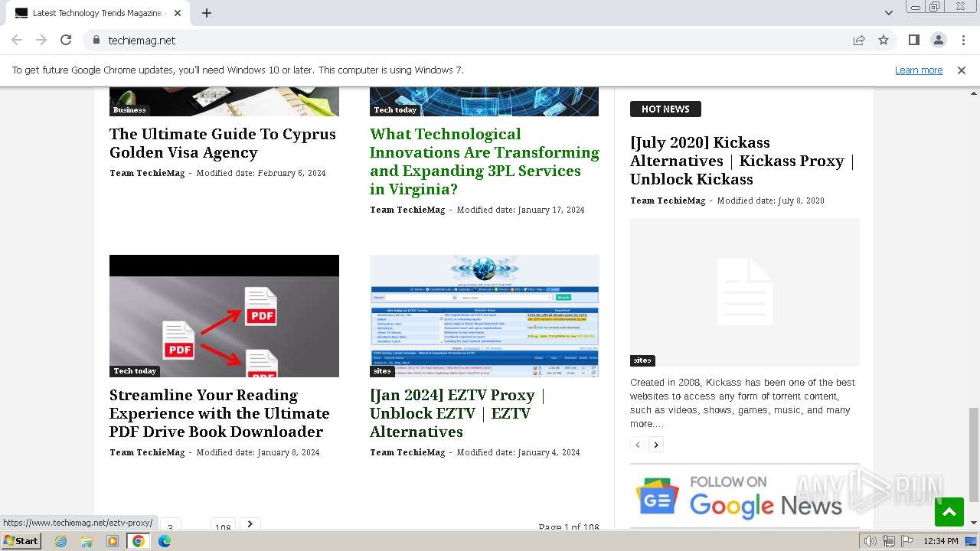The image size is (980, 551).
Task: Go to pagination page 108
Action: [x=223, y=526]
